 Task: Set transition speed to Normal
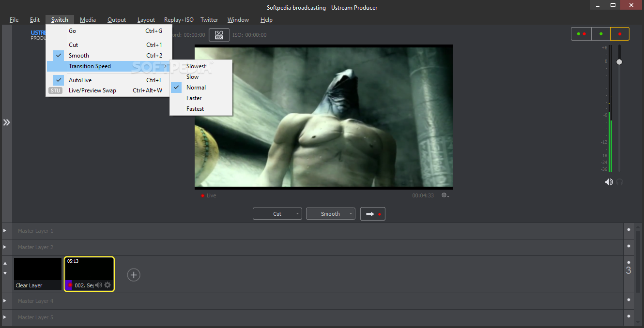tap(201, 88)
